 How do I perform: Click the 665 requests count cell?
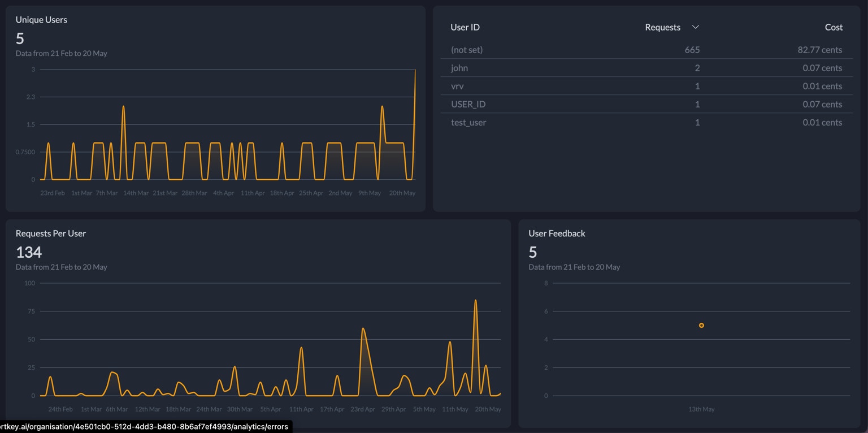tap(692, 50)
